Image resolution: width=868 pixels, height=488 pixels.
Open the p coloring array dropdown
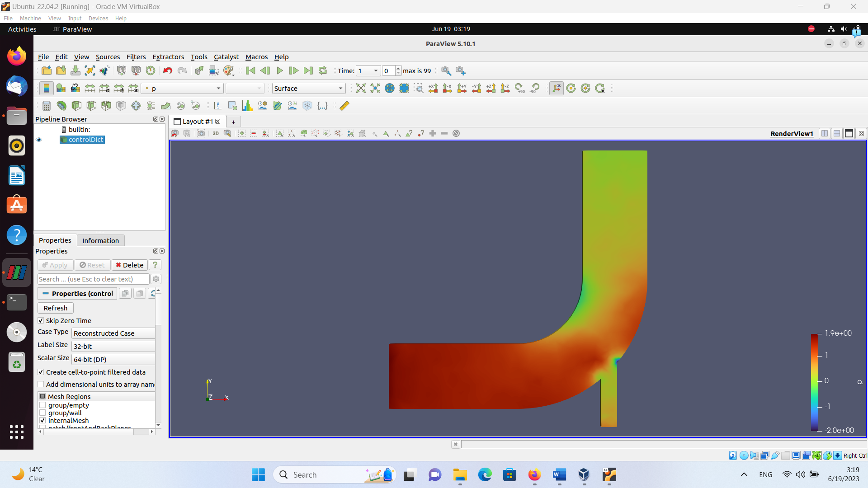[x=183, y=89]
